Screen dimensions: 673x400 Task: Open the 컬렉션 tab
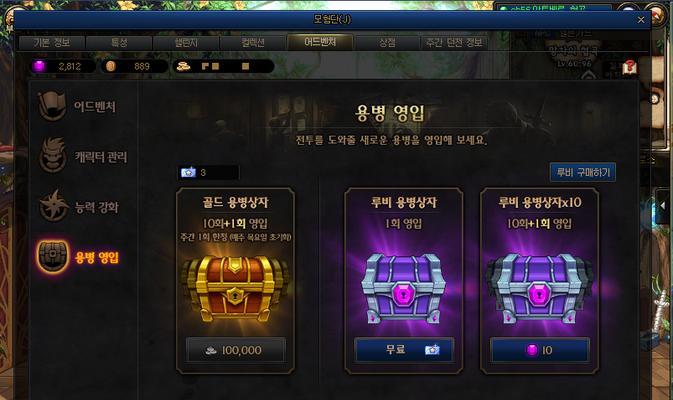253,42
